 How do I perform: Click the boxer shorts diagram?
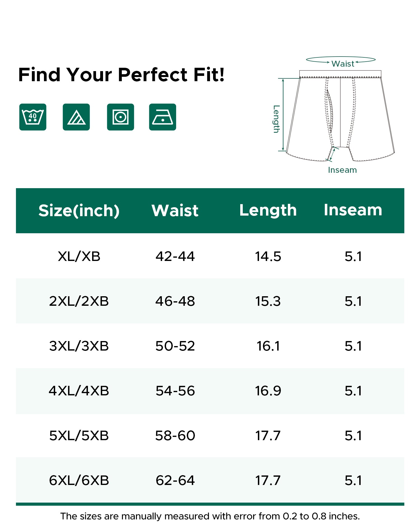tap(340, 118)
